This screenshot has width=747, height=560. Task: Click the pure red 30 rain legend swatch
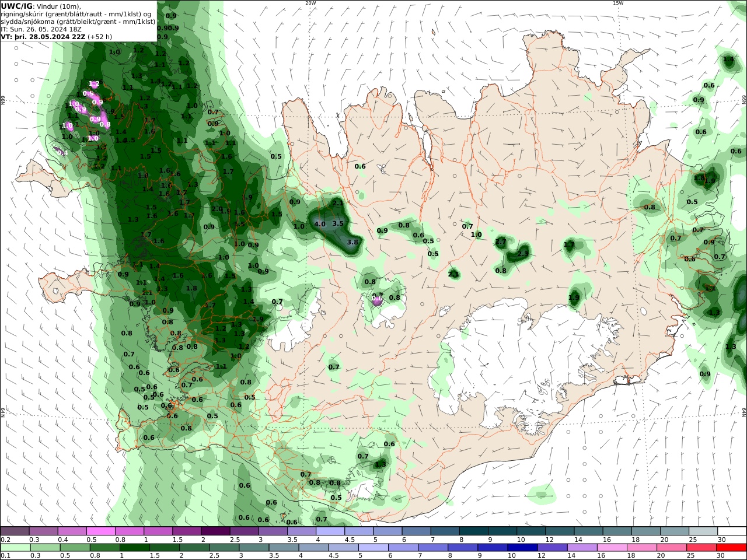(731, 548)
